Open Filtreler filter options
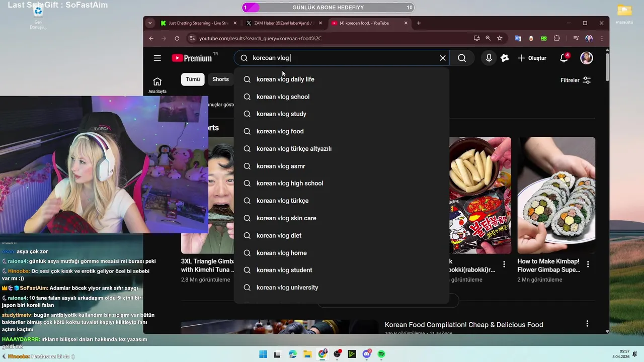Viewport: 644px width, 362px height. click(576, 80)
